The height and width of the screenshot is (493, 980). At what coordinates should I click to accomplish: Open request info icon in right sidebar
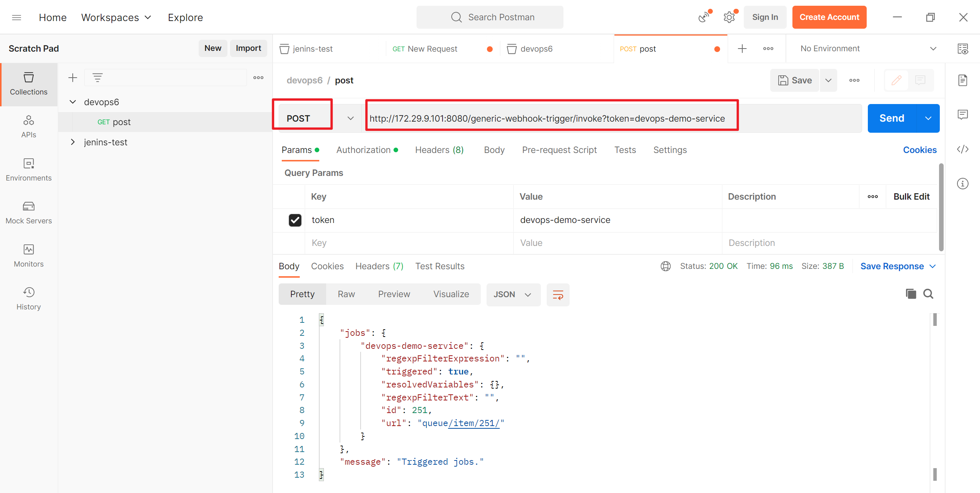pos(963,184)
